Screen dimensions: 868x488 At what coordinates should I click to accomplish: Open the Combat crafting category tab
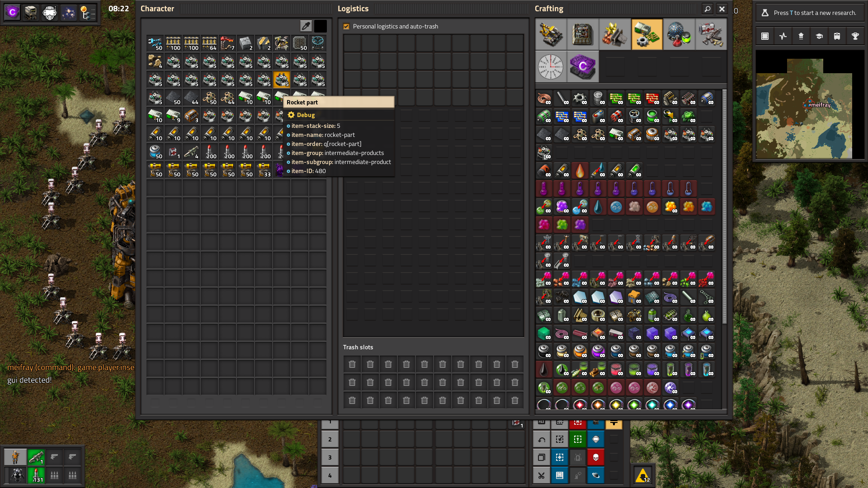point(711,34)
